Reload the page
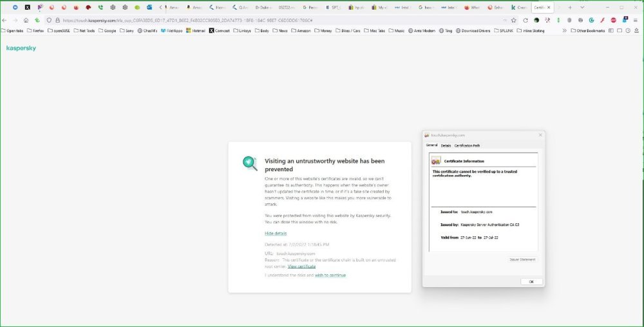 (526, 20)
